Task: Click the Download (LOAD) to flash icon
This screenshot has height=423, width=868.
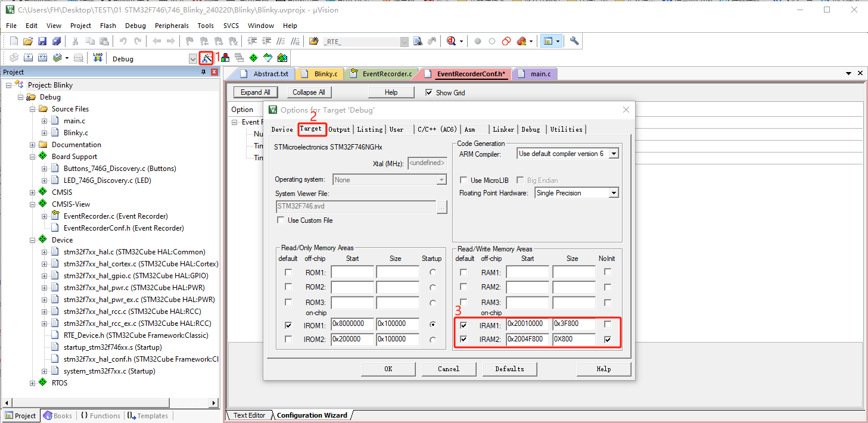Action: 98,58
